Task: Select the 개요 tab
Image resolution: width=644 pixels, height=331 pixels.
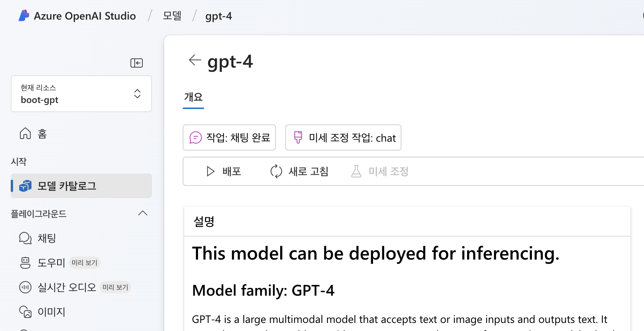Action: [193, 97]
